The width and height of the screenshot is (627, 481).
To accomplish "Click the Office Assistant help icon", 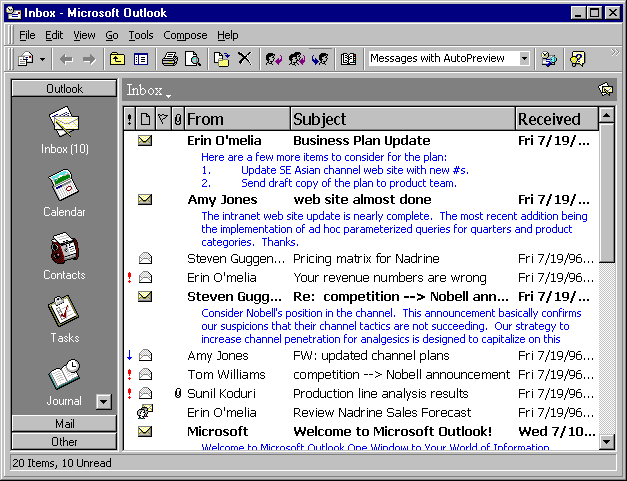I will (577, 60).
